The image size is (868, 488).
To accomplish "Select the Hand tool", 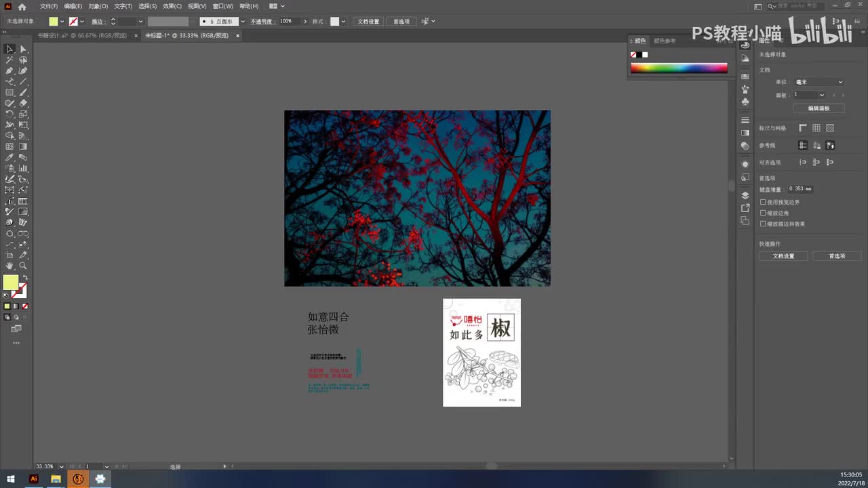I will (9, 266).
